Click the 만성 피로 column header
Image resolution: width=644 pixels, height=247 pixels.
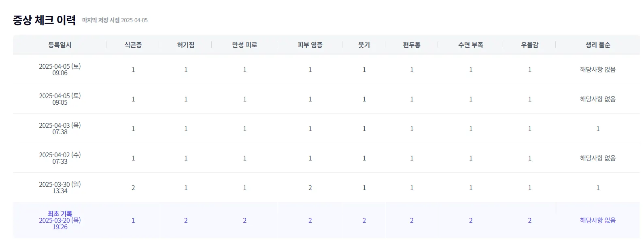click(x=244, y=45)
